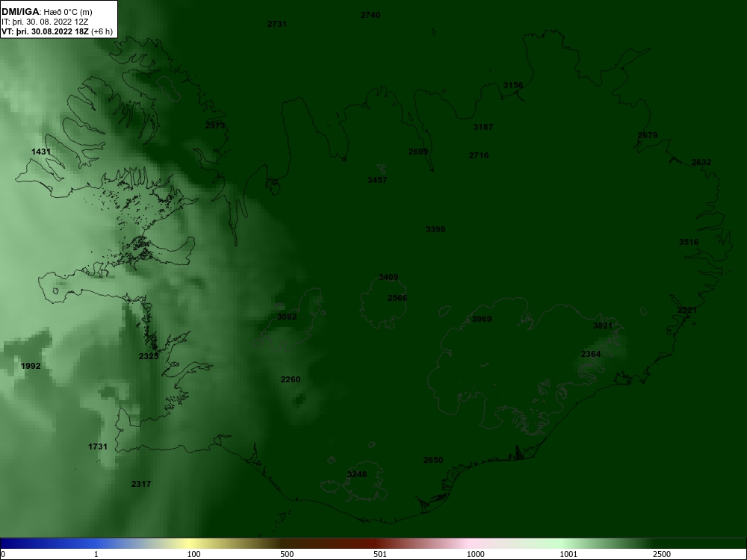Image resolution: width=747 pixels, height=560 pixels.
Task: Click the 2632 data label
Action: coord(701,162)
